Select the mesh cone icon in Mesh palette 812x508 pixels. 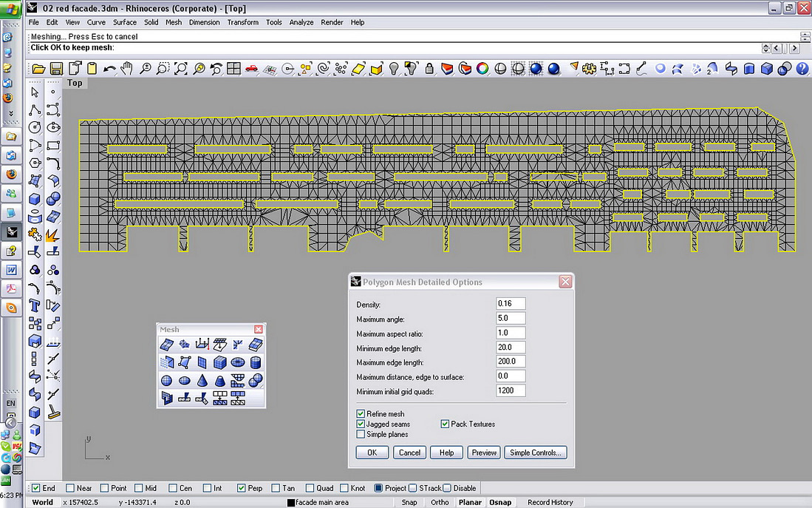(202, 381)
